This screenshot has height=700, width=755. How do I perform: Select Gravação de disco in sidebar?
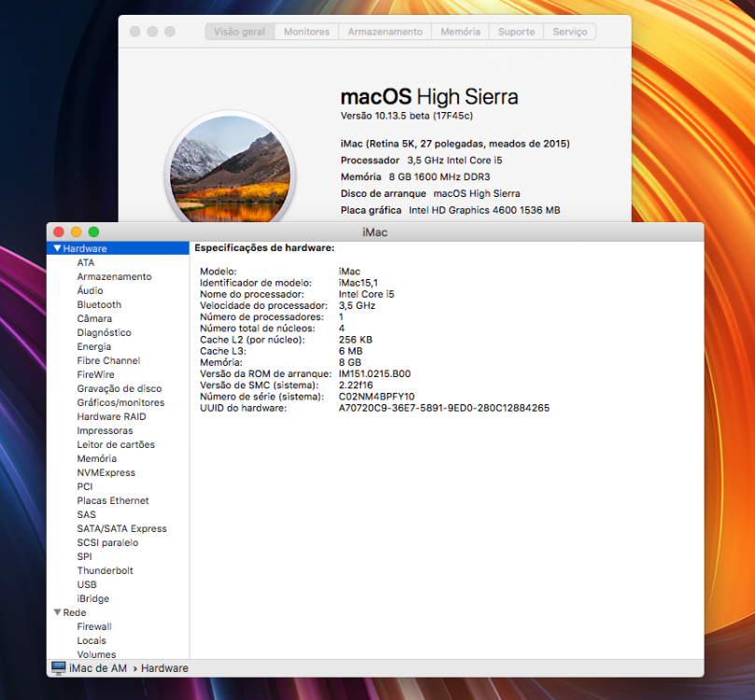pyautogui.click(x=119, y=388)
